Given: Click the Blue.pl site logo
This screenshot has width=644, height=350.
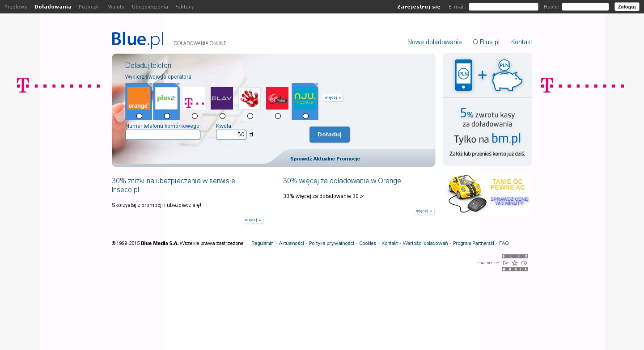Looking at the screenshot, I should coord(138,40).
